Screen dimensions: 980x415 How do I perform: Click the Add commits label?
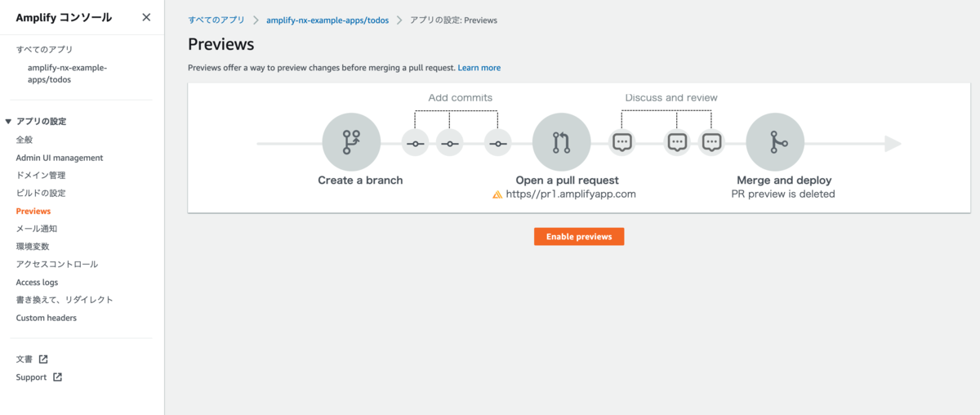coord(461,98)
